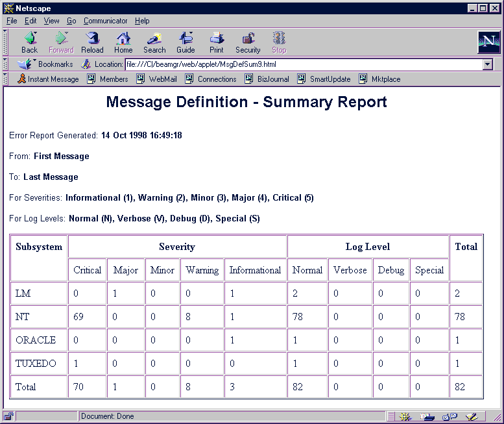The height and width of the screenshot is (424, 504).
Task: Collapse the Navigation toolbar with its handle
Action: pos(5,42)
